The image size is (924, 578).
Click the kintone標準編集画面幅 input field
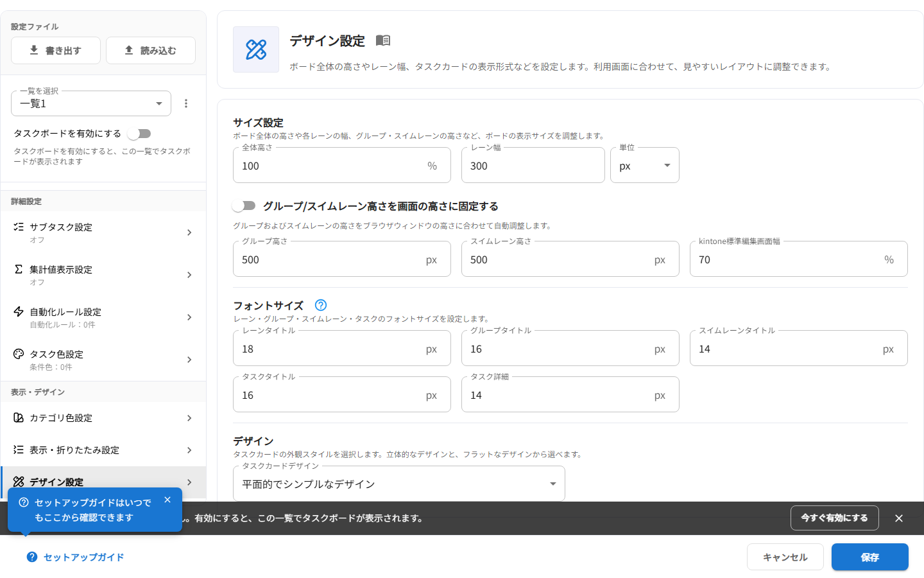coord(799,259)
